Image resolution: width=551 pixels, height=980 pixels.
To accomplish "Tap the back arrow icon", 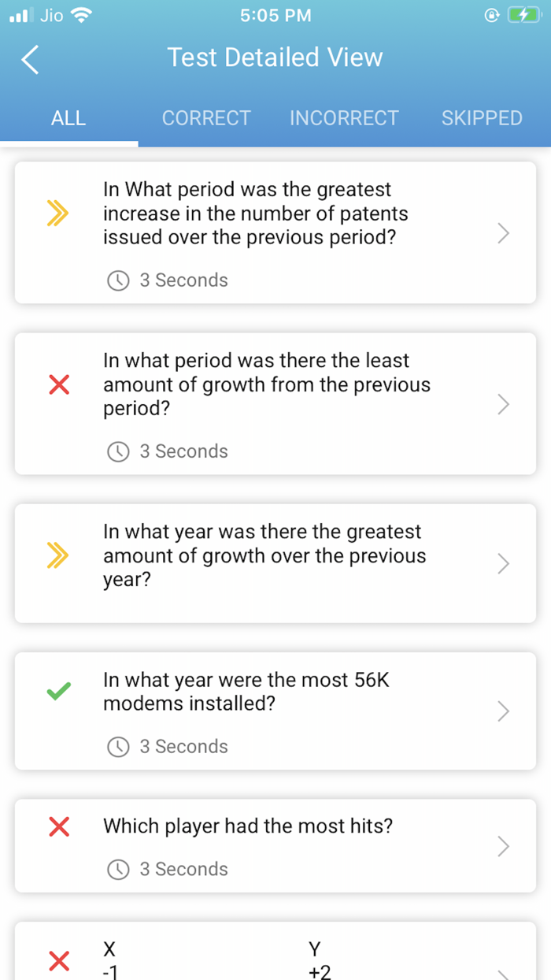I will click(x=30, y=59).
